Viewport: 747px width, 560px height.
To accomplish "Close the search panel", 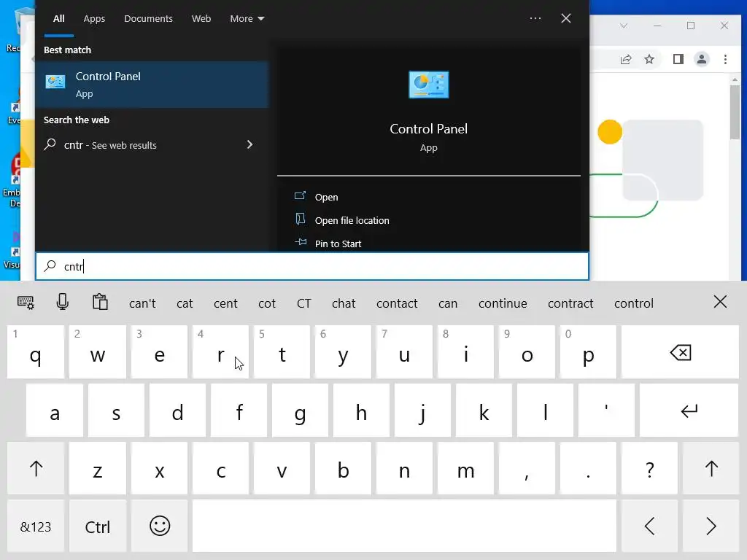I will point(566,18).
